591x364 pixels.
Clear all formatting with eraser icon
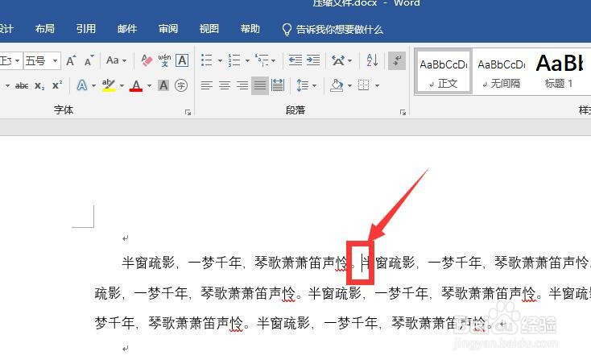tap(147, 60)
